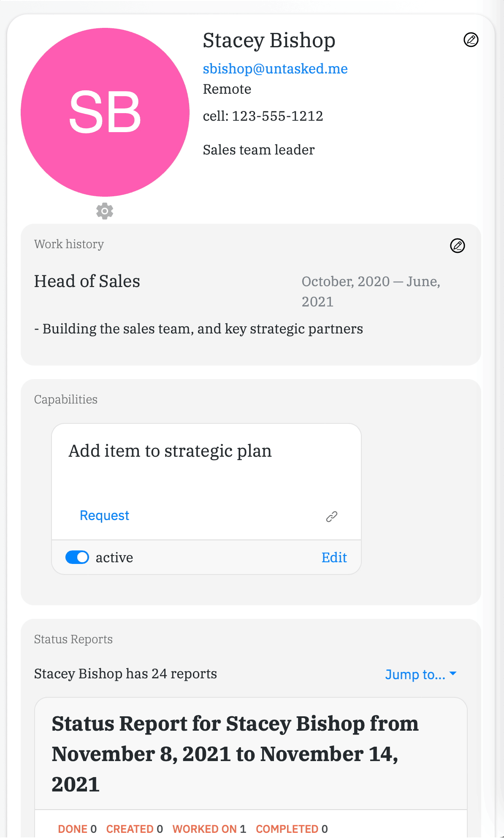Open the November 8 Status Report title

[x=235, y=754]
